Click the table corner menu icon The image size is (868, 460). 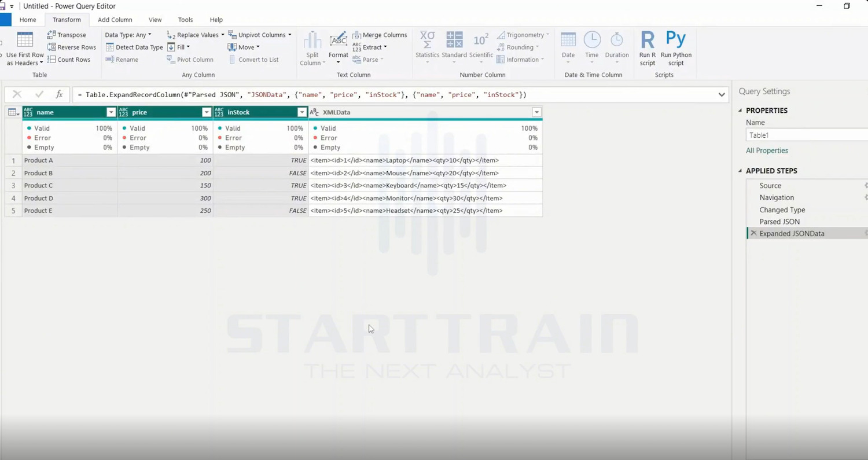pyautogui.click(x=13, y=112)
